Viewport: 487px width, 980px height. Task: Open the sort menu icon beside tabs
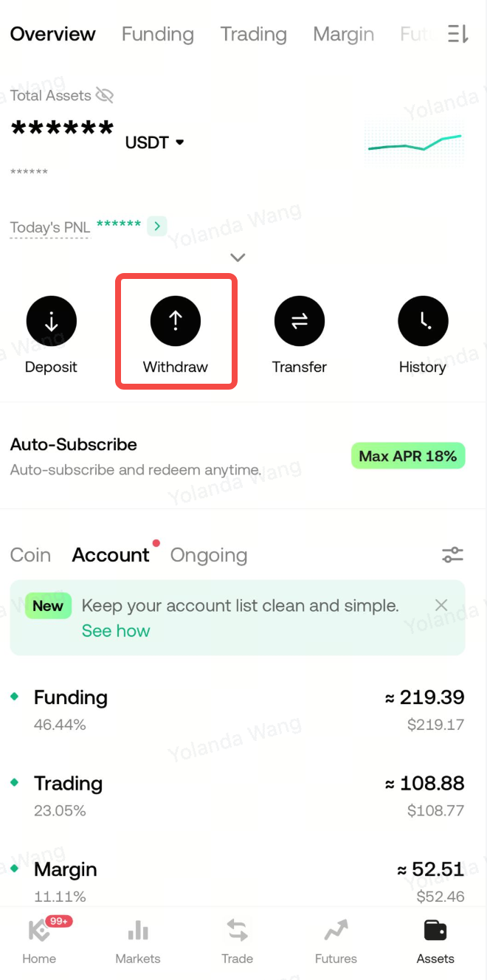point(458,34)
